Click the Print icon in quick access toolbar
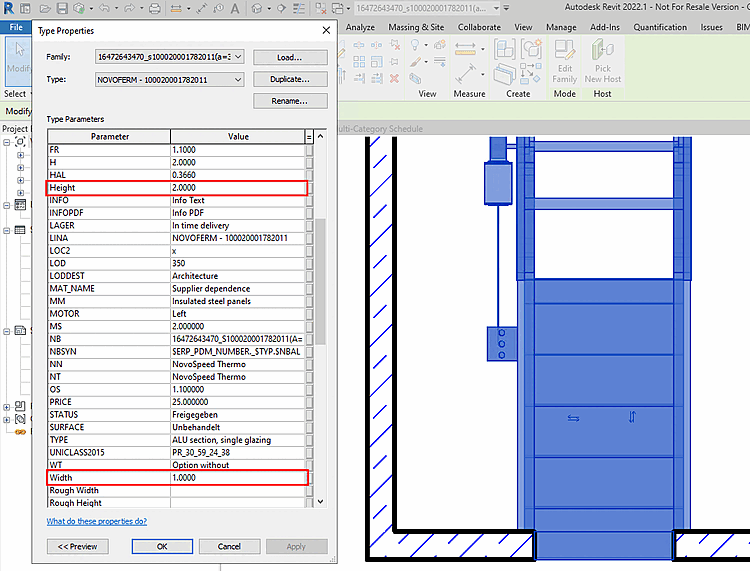The image size is (750, 571). point(153,9)
